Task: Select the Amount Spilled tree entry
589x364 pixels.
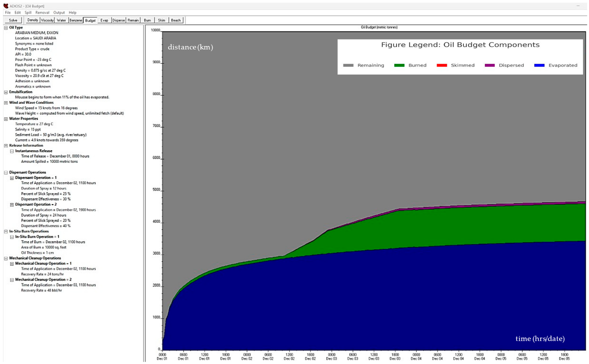Action: (49, 162)
